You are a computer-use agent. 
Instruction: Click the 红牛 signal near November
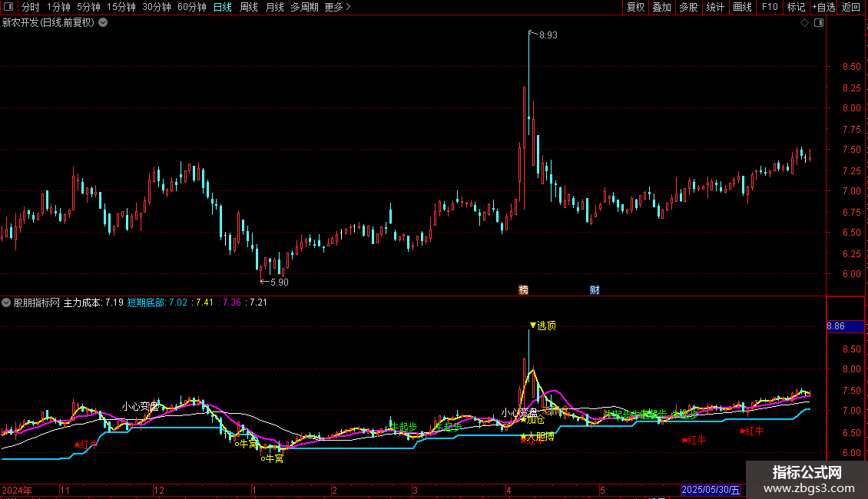86,444
